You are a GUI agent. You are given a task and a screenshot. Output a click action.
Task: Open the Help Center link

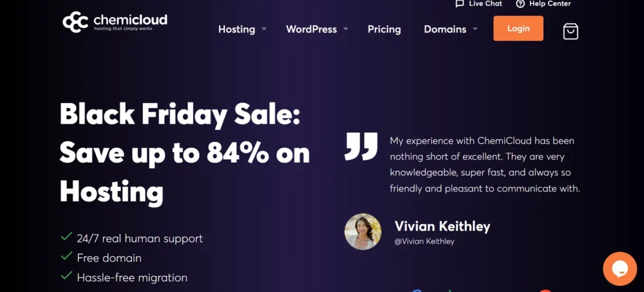(x=550, y=4)
